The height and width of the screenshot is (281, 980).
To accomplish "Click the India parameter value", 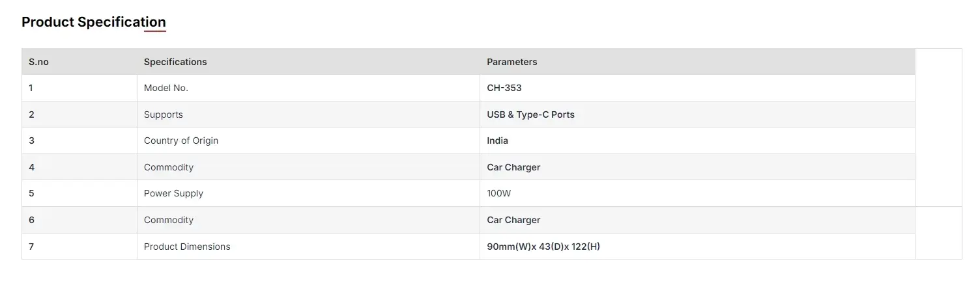I will pos(497,140).
